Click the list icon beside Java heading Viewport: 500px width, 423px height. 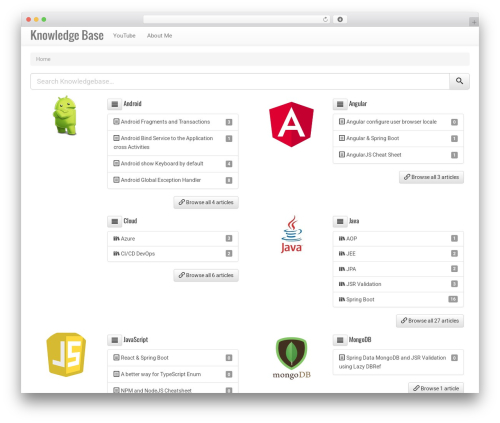[340, 221]
